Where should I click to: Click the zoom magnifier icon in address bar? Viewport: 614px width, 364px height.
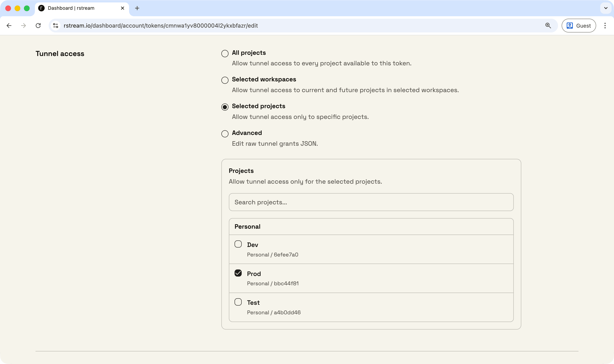(548, 26)
